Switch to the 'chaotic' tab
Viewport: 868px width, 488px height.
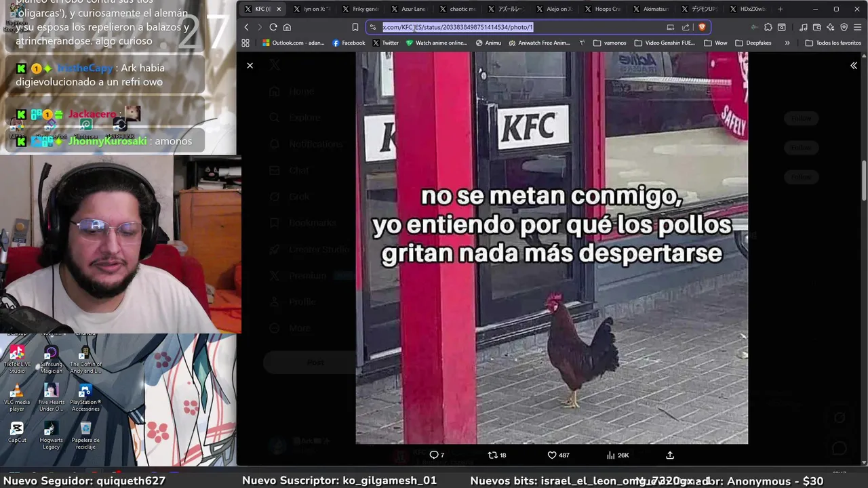(x=457, y=9)
